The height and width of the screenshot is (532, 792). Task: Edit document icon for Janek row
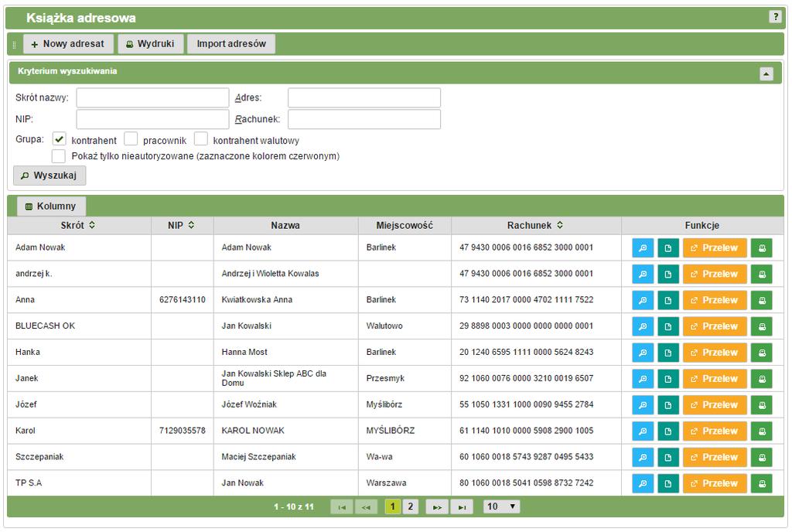(x=667, y=379)
